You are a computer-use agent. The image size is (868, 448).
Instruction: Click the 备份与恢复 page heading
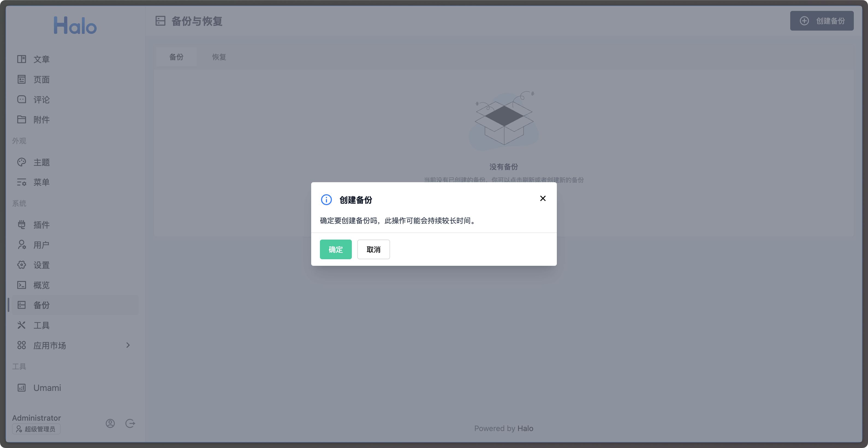tap(197, 21)
